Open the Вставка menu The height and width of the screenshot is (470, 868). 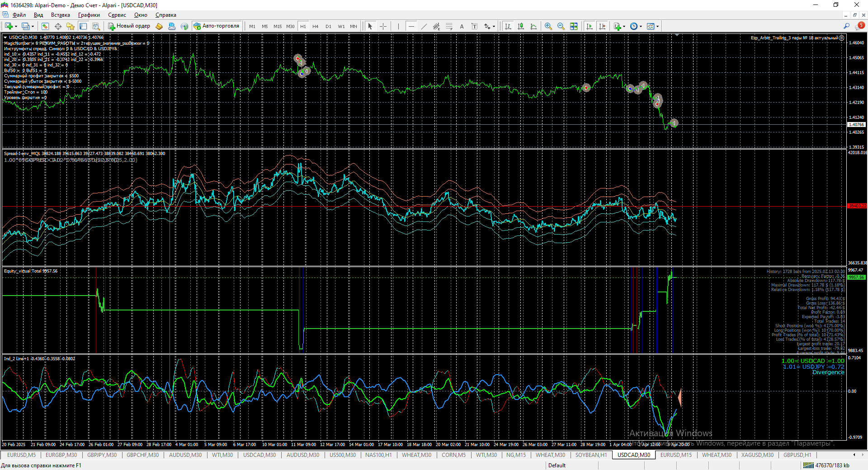[61, 15]
